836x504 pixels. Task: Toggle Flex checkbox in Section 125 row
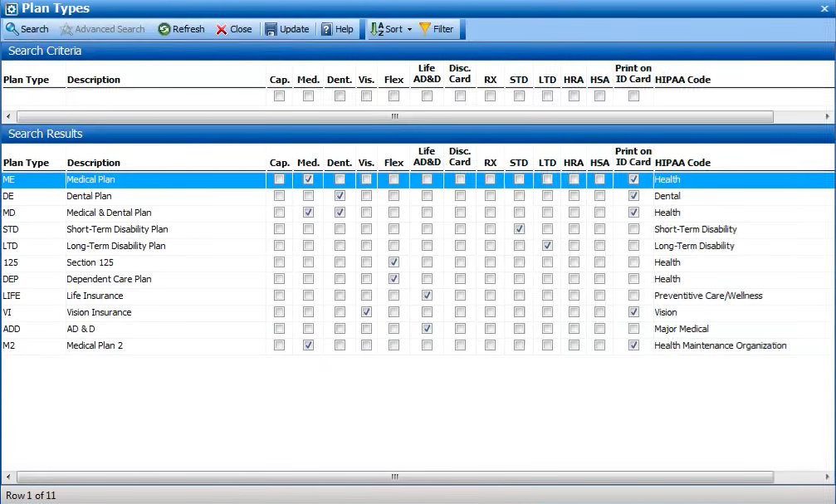coord(394,262)
